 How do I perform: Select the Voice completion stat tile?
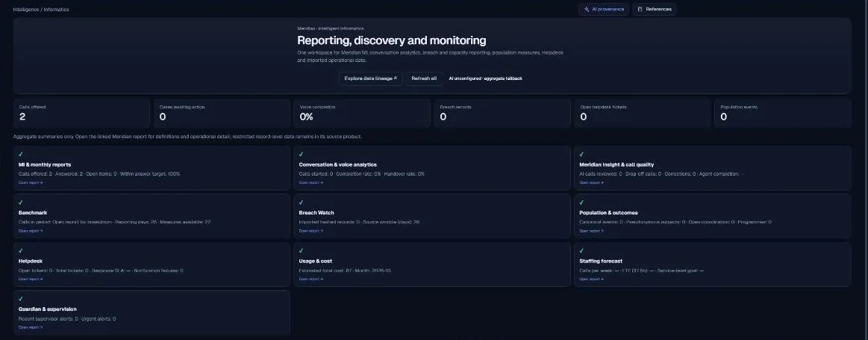click(x=362, y=113)
